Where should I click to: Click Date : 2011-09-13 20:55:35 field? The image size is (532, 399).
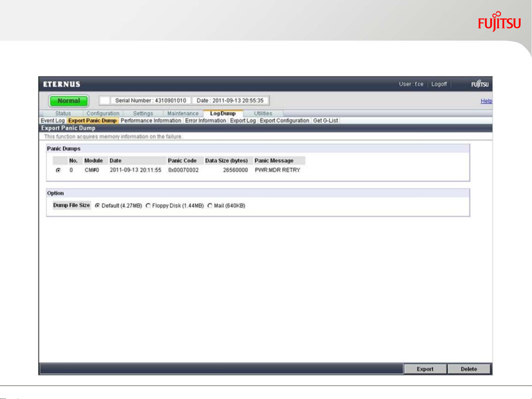tap(230, 100)
